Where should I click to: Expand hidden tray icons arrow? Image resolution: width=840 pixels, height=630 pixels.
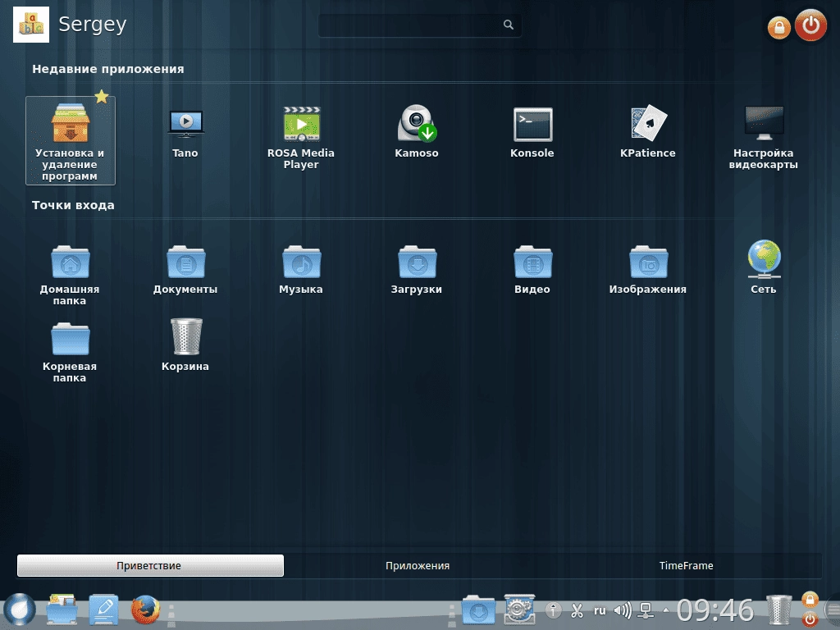coord(666,610)
